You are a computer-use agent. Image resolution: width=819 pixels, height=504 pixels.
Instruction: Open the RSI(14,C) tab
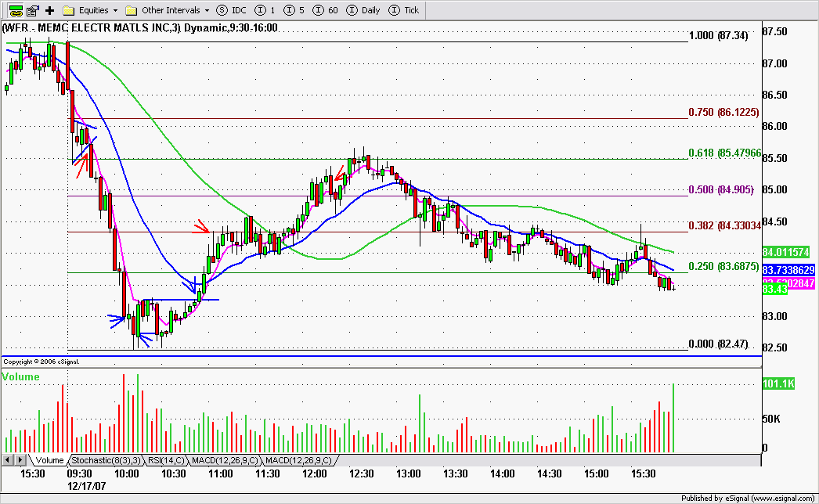166,460
